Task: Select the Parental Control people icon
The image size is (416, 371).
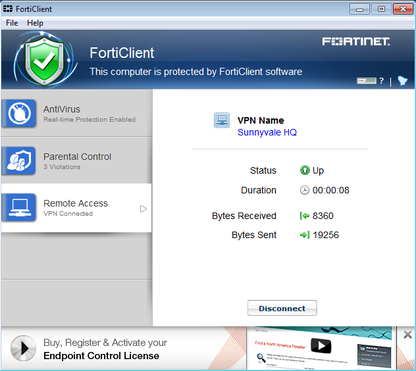Action: [x=19, y=161]
